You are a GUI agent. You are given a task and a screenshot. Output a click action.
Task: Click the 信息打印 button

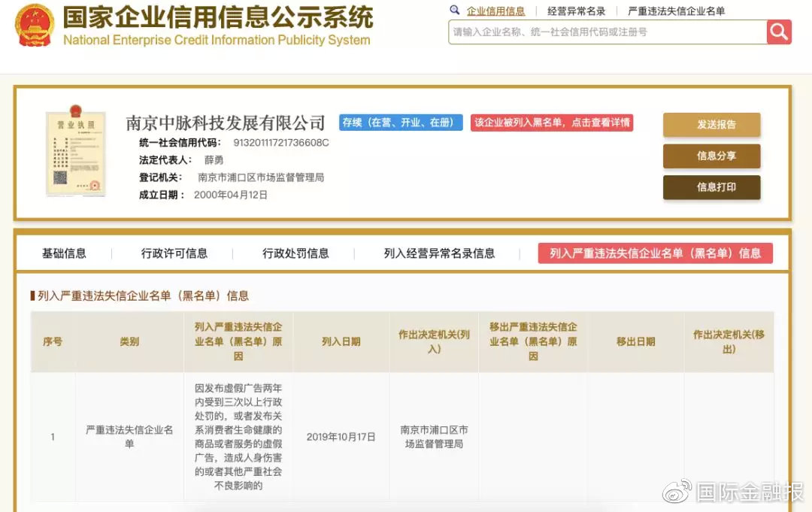(x=710, y=187)
